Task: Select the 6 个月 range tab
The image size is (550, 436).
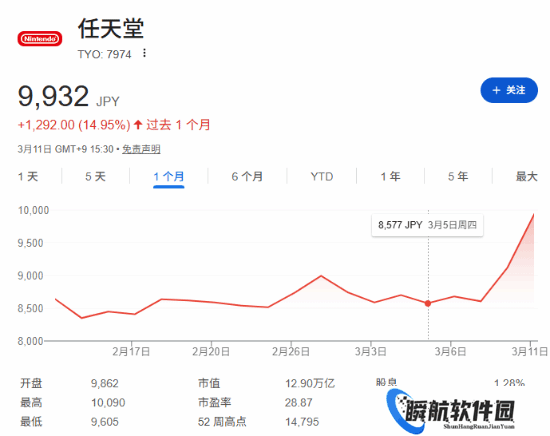Action: pyautogui.click(x=247, y=176)
